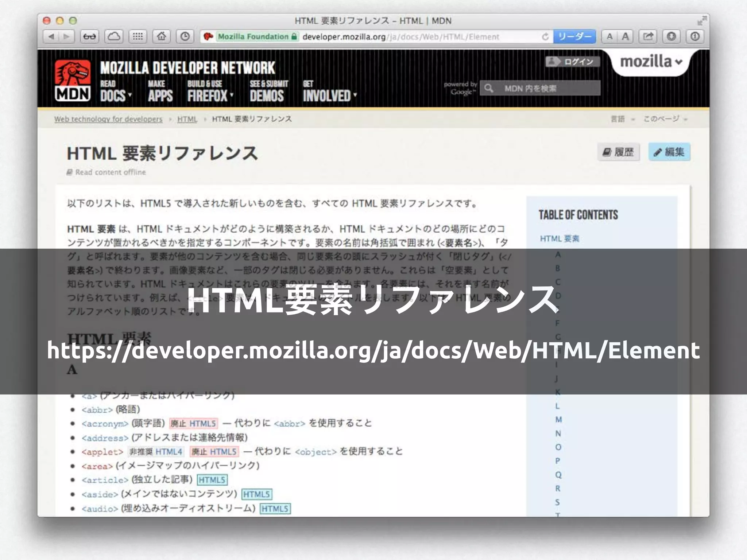The height and width of the screenshot is (560, 747).
Task: Follow Web technology for developers breadcrumb
Action: [108, 119]
